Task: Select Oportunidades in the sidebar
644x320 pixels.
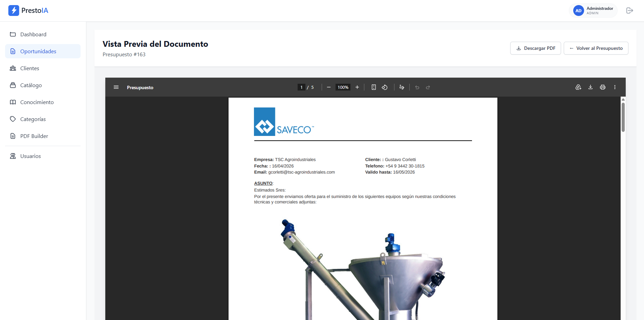Action: 43,51
